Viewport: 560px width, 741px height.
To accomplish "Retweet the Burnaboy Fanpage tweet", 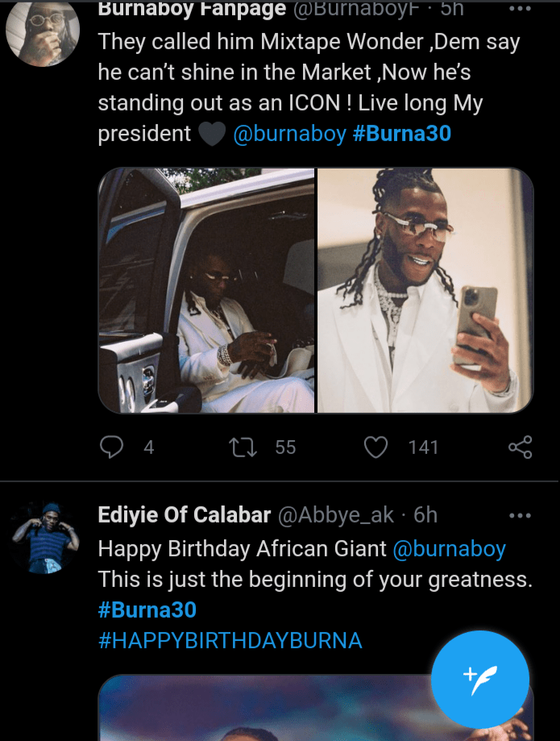I will [x=243, y=447].
